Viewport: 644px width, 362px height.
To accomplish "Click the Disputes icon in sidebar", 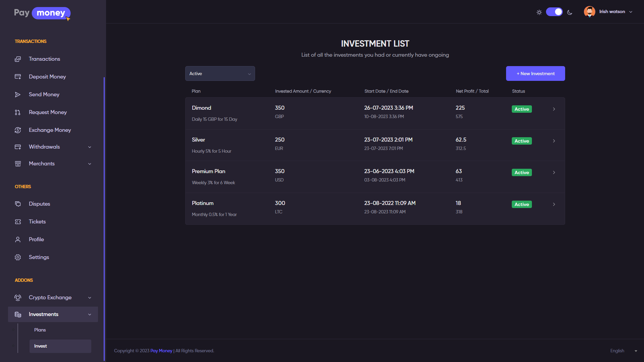I will (x=18, y=204).
